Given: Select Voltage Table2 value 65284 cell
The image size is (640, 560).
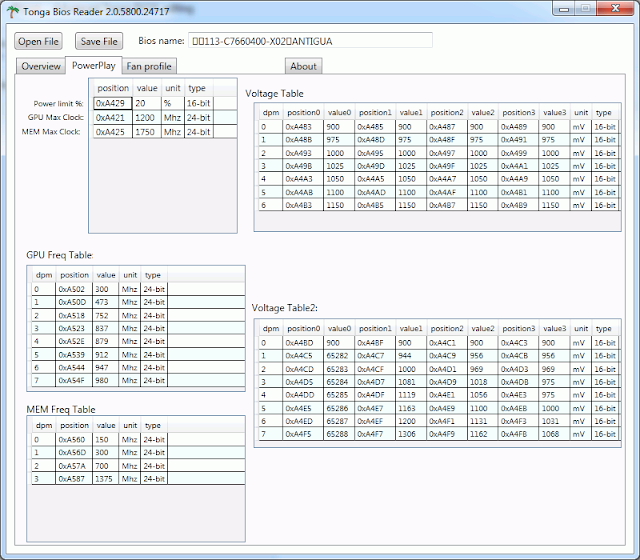Looking at the screenshot, I should pyautogui.click(x=339, y=382).
